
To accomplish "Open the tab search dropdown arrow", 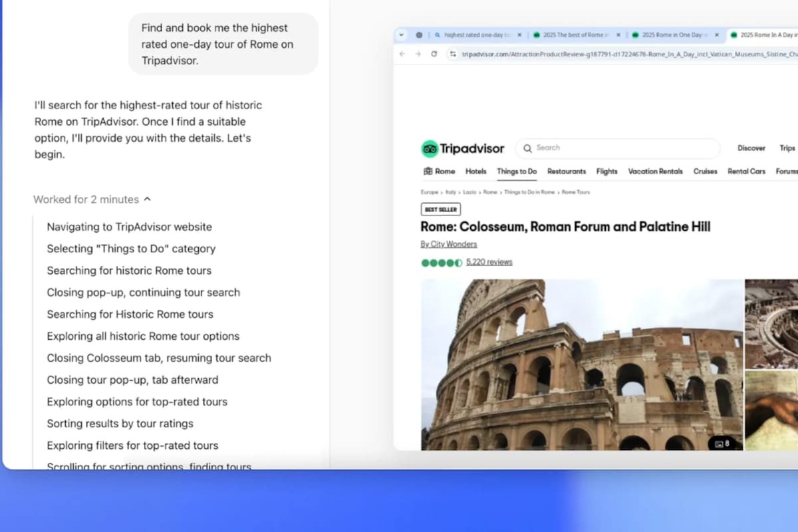I will (x=400, y=34).
